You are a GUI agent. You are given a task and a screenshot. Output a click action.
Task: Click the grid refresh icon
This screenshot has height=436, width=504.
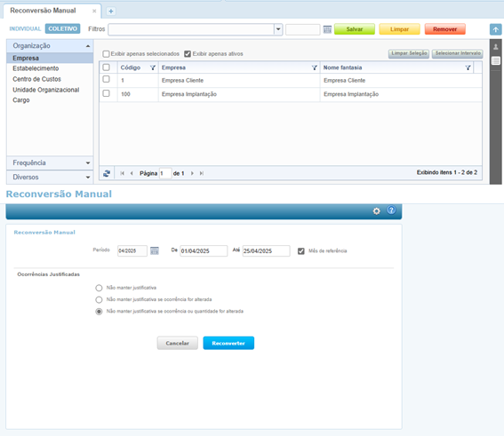coord(107,173)
